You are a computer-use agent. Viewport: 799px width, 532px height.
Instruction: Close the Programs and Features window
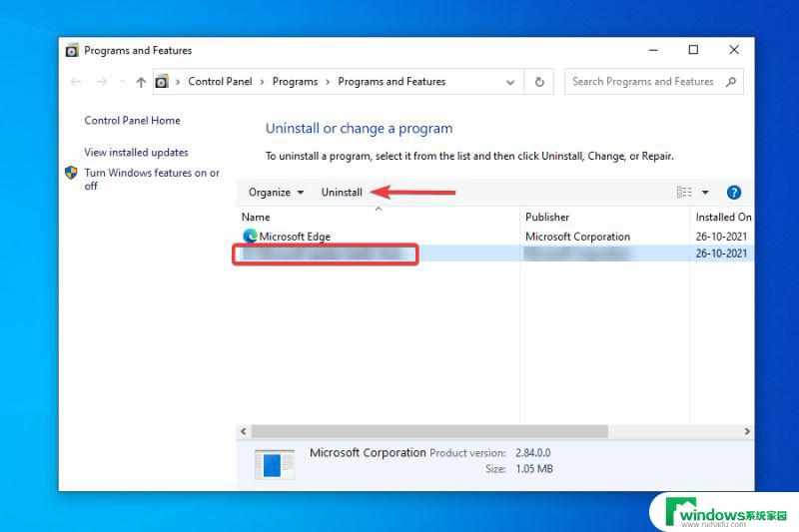[x=734, y=50]
